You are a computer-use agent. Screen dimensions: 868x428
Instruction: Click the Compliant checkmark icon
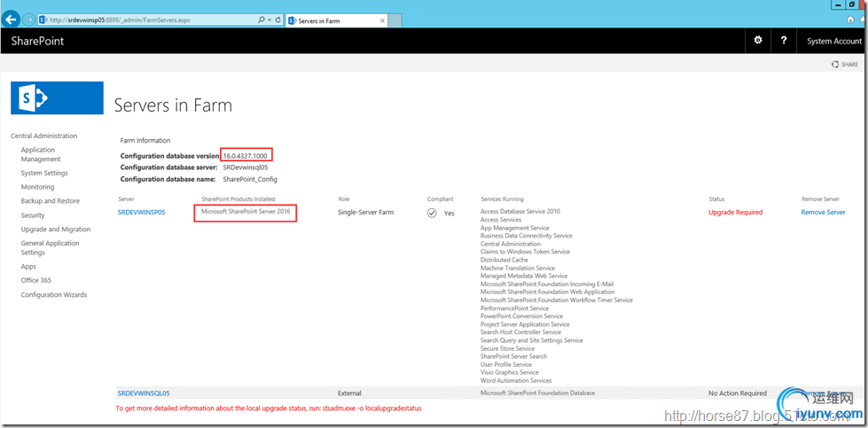(x=432, y=213)
